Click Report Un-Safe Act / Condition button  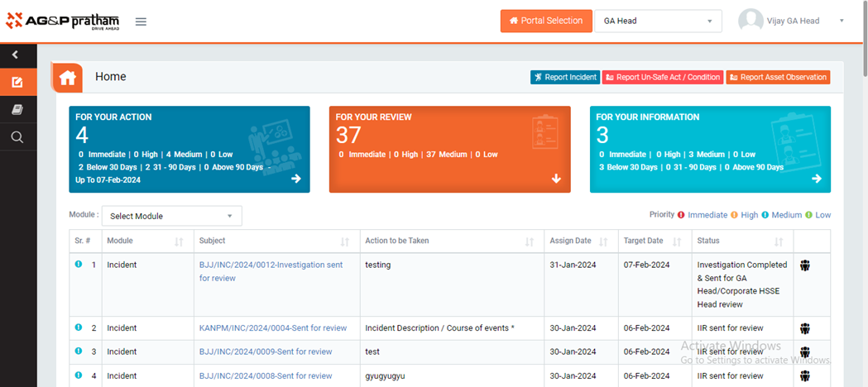coord(662,77)
